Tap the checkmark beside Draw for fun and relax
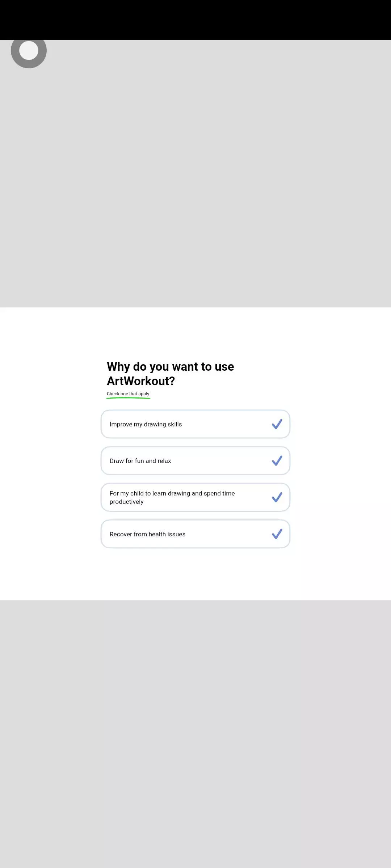 click(277, 460)
